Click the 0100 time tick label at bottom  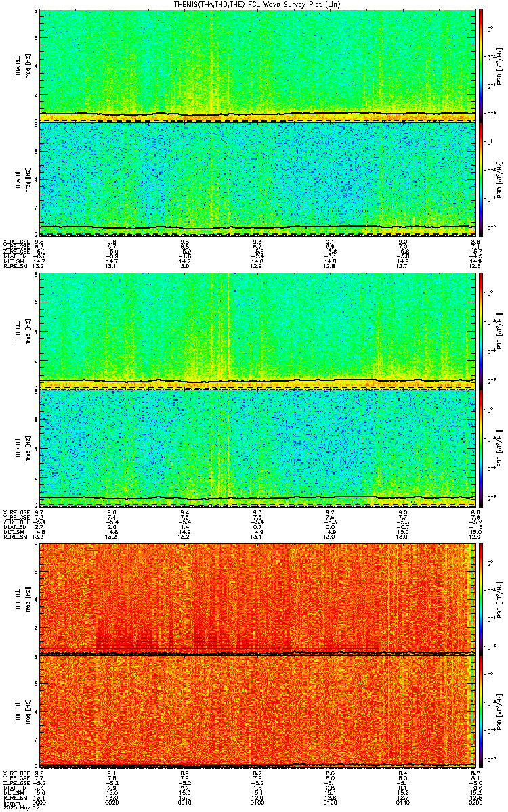point(257,802)
